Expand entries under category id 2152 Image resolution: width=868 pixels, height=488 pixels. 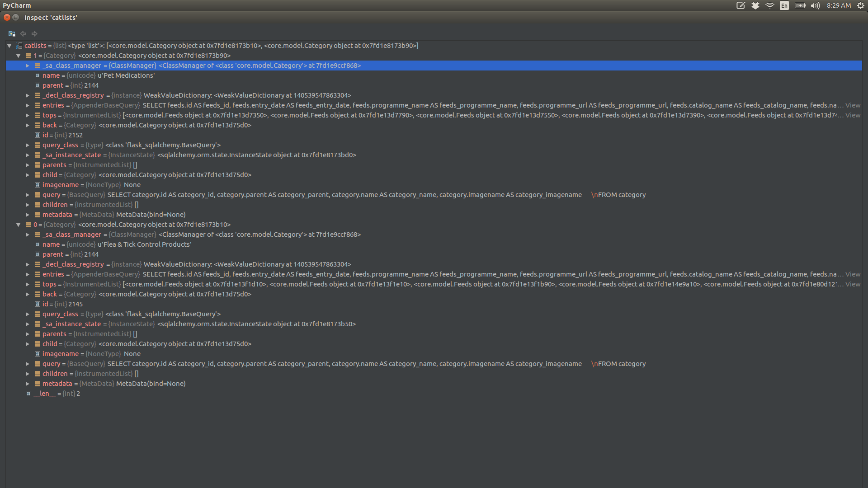[x=27, y=105]
